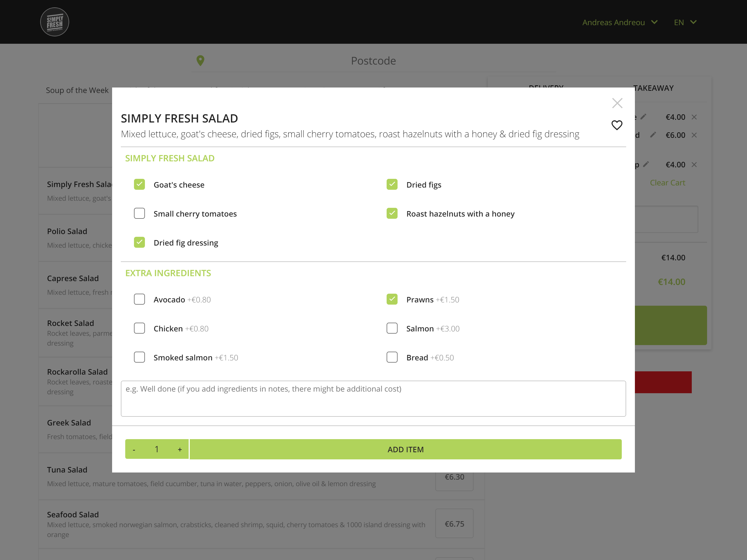Uncheck Dried figs ingredient
The height and width of the screenshot is (560, 747).
(392, 184)
